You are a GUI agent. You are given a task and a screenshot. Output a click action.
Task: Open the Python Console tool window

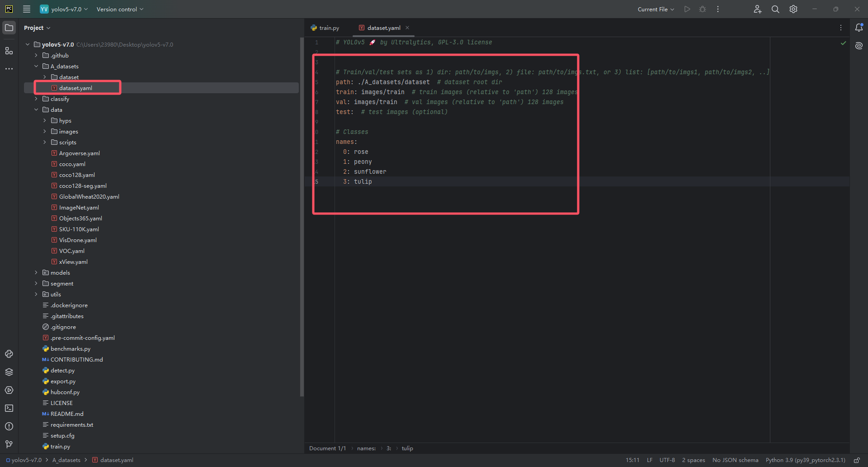[9, 354]
